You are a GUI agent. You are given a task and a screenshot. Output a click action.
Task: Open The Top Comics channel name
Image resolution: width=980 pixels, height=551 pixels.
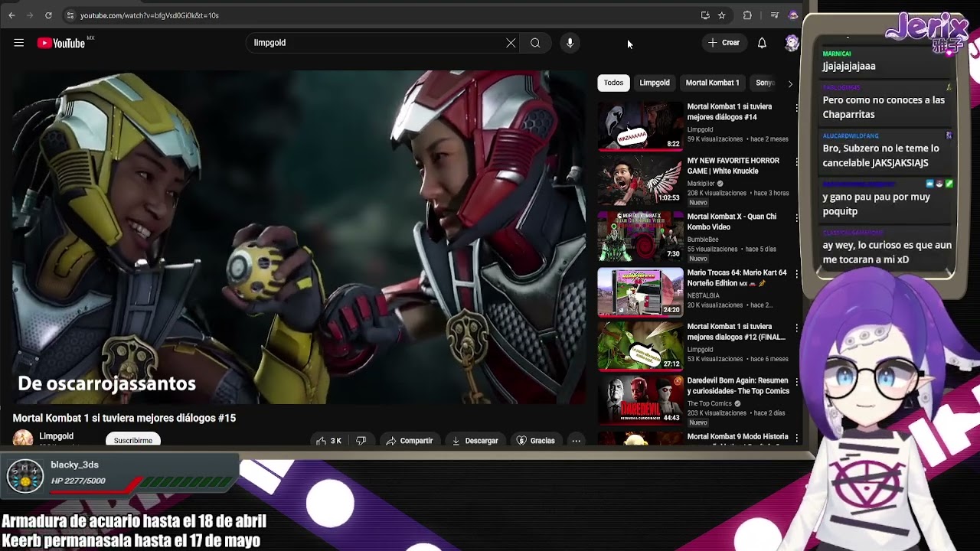pos(709,403)
